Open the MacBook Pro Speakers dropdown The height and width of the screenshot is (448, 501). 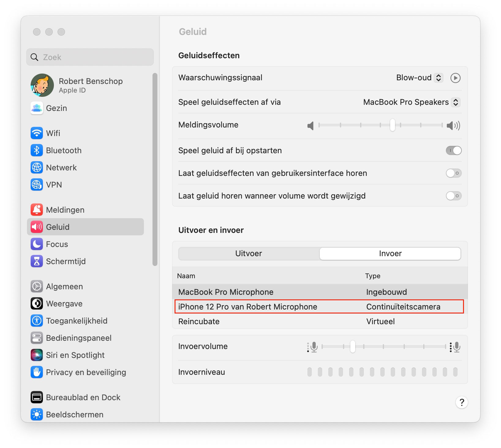point(412,102)
